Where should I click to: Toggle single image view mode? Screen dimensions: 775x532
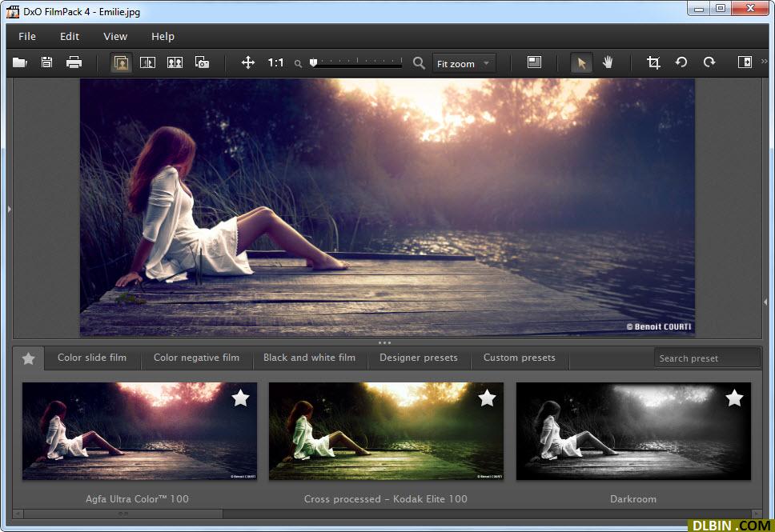pos(122,62)
